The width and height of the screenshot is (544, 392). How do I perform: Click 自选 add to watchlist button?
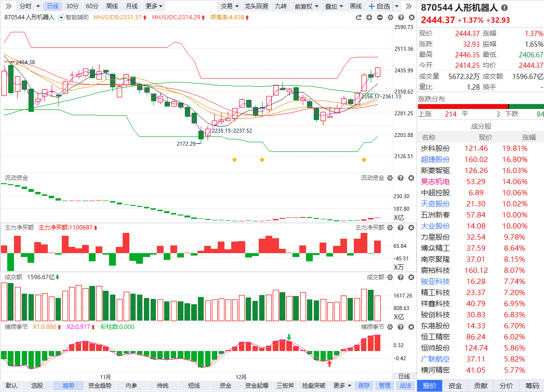379,6
